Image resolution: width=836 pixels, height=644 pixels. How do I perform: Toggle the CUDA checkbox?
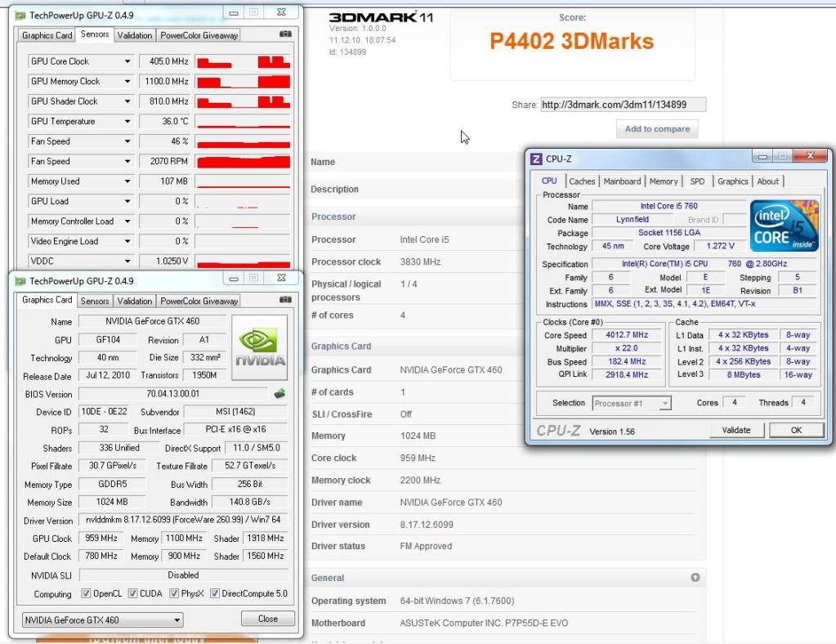pos(132,593)
